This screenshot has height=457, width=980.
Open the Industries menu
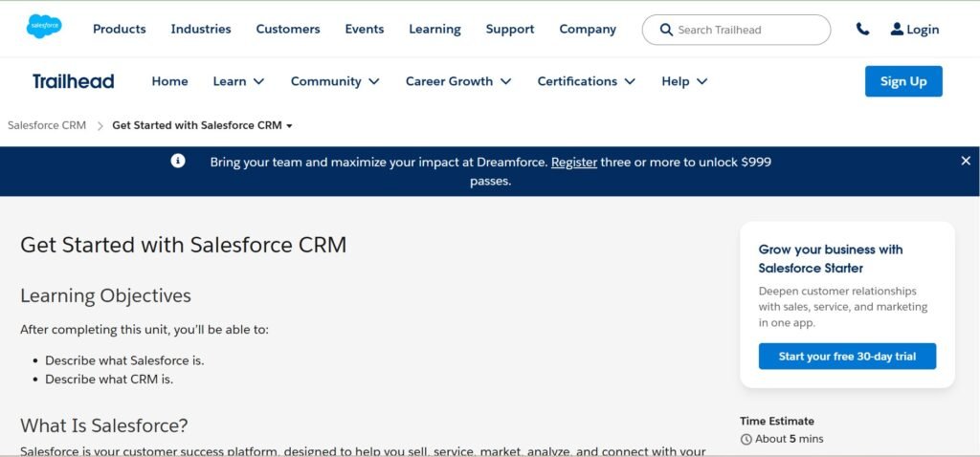[x=201, y=29]
